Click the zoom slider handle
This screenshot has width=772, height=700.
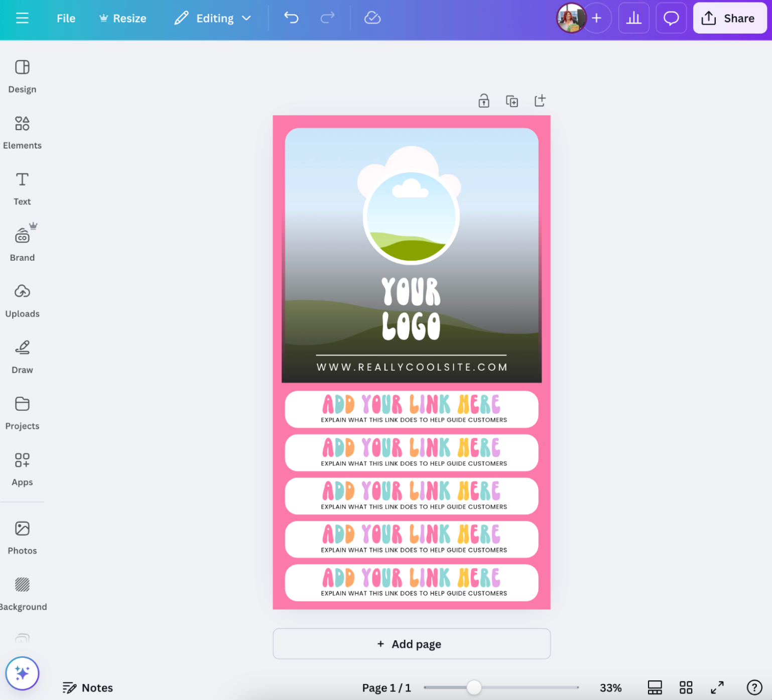tap(474, 687)
